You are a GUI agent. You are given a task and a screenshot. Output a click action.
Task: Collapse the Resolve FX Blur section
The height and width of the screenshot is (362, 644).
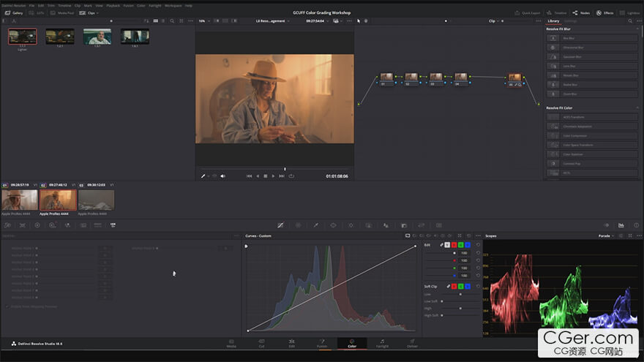tap(637, 29)
